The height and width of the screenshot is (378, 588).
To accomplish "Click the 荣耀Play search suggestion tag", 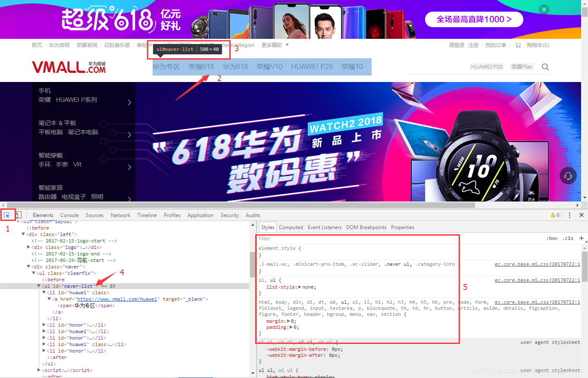I will tap(522, 66).
